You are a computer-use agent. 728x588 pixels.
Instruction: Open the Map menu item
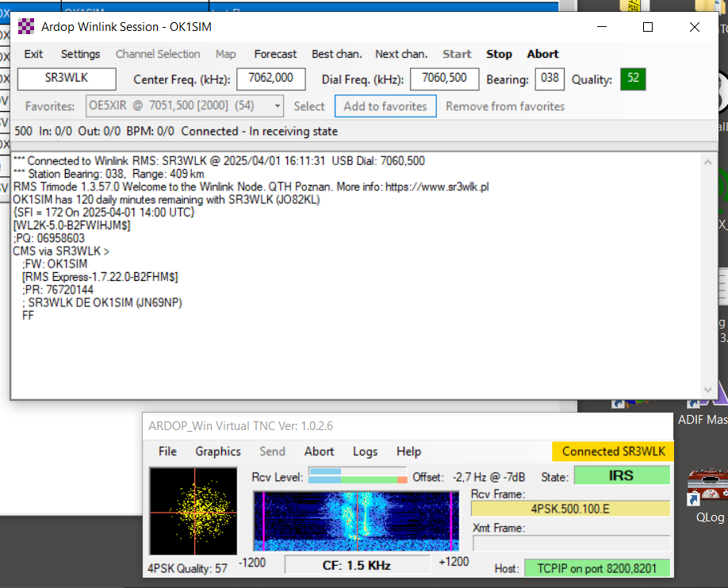point(226,54)
